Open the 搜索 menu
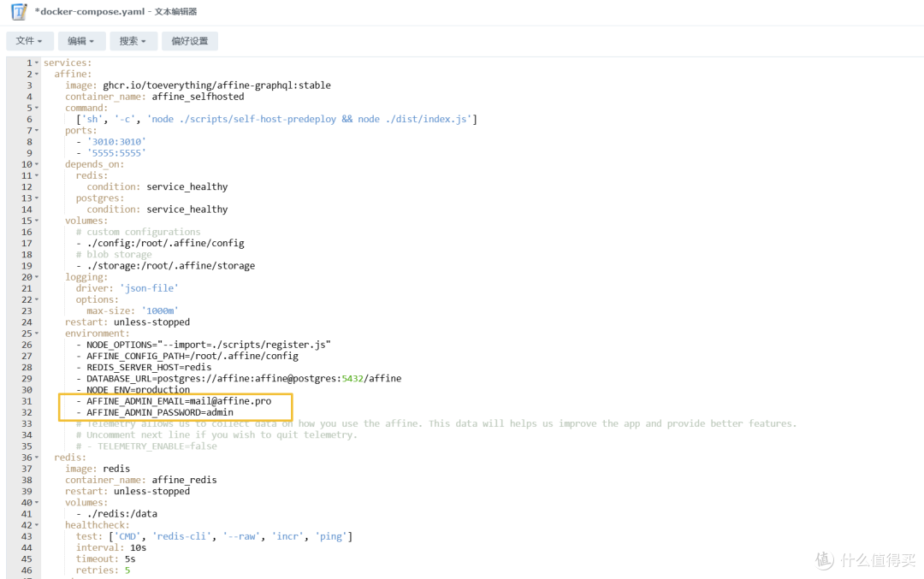 coord(133,41)
